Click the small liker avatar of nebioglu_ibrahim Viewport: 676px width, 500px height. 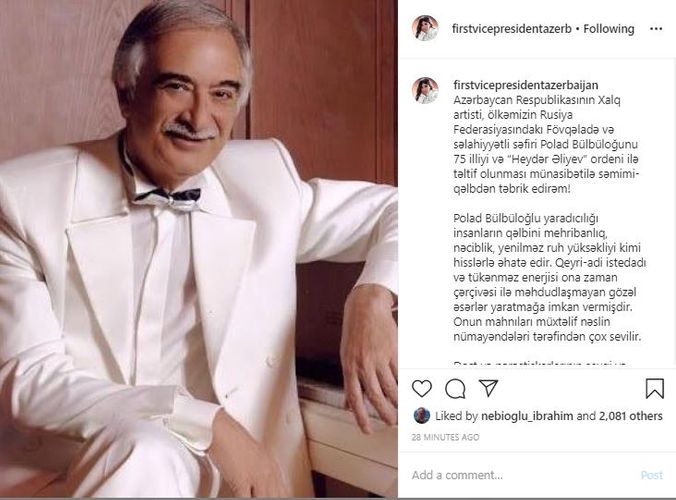tap(421, 416)
